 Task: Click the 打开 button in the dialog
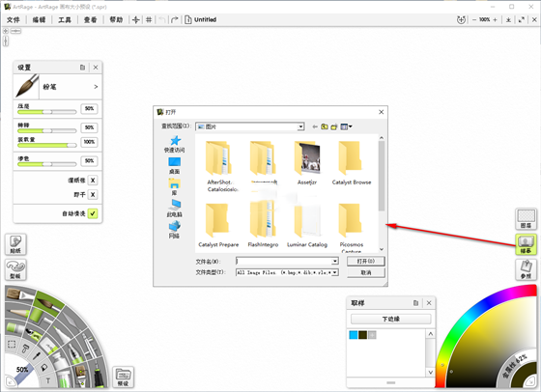[x=366, y=261]
